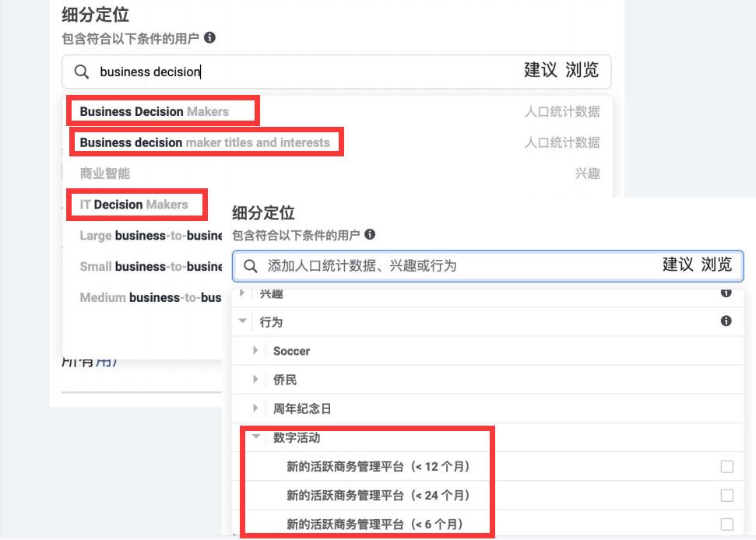Expand the 侨民 behavior category
Screen dimensions: 756x540
(255, 380)
